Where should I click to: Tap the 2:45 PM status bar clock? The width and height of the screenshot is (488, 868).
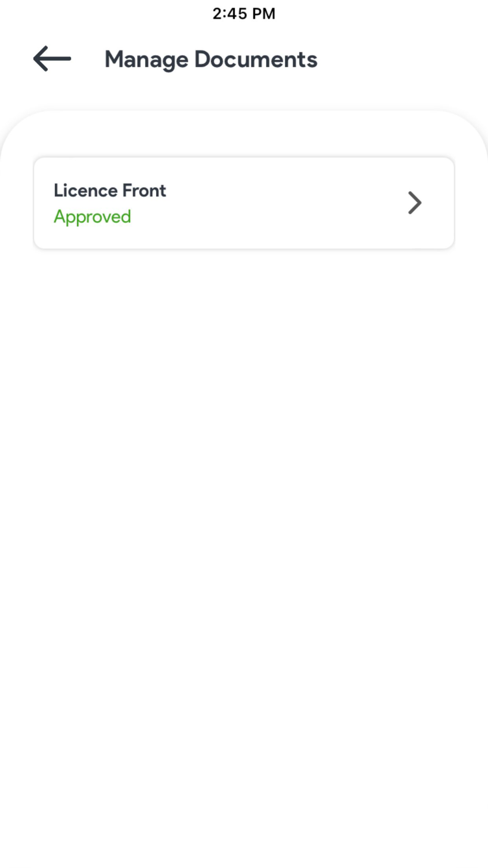(244, 14)
